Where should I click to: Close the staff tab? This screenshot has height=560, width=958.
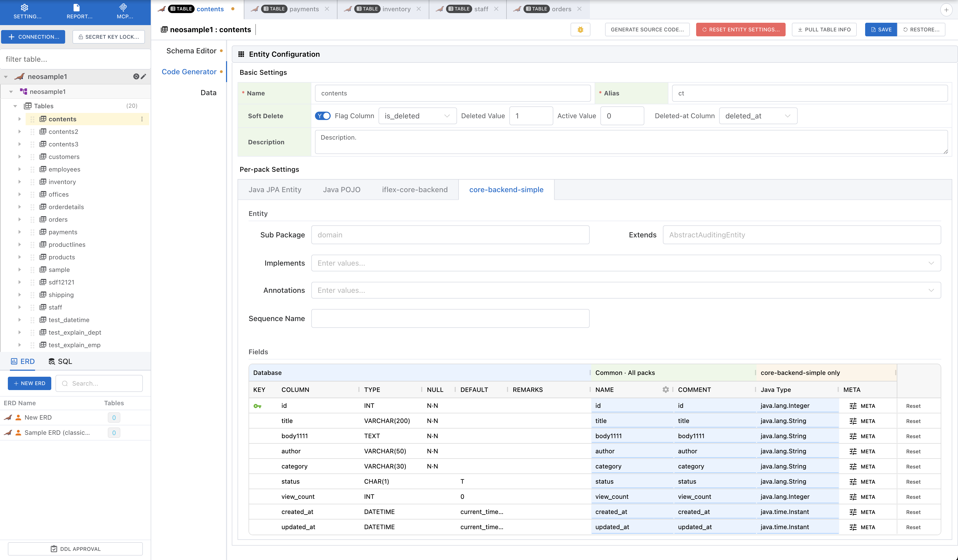click(x=496, y=9)
